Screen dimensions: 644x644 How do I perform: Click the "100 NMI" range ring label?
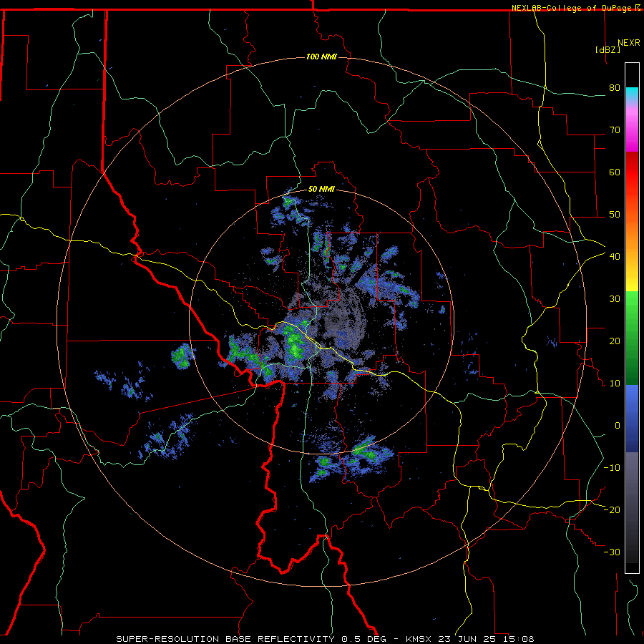pyautogui.click(x=321, y=57)
